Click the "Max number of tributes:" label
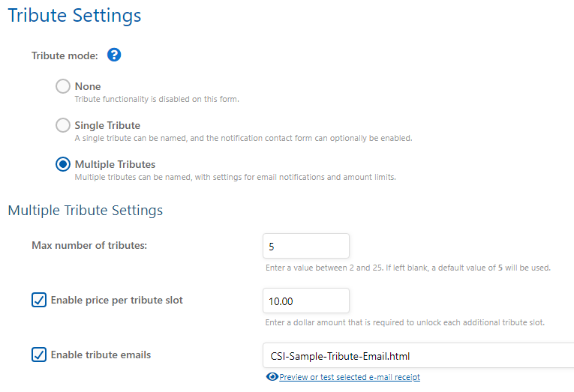574x392 pixels. (x=89, y=245)
